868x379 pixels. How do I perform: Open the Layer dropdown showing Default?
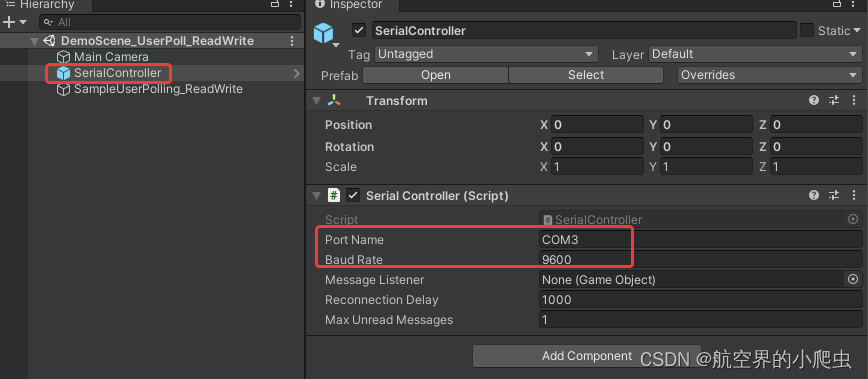(x=755, y=54)
